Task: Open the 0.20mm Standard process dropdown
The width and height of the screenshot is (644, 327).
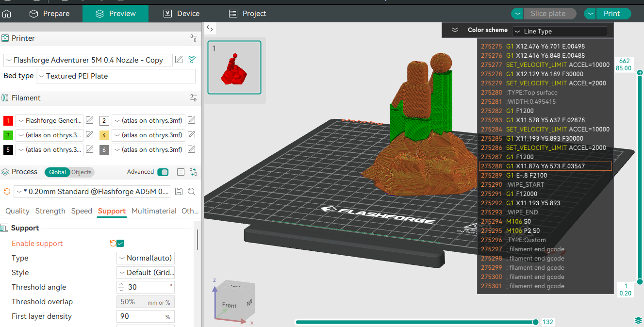Action: (x=92, y=192)
